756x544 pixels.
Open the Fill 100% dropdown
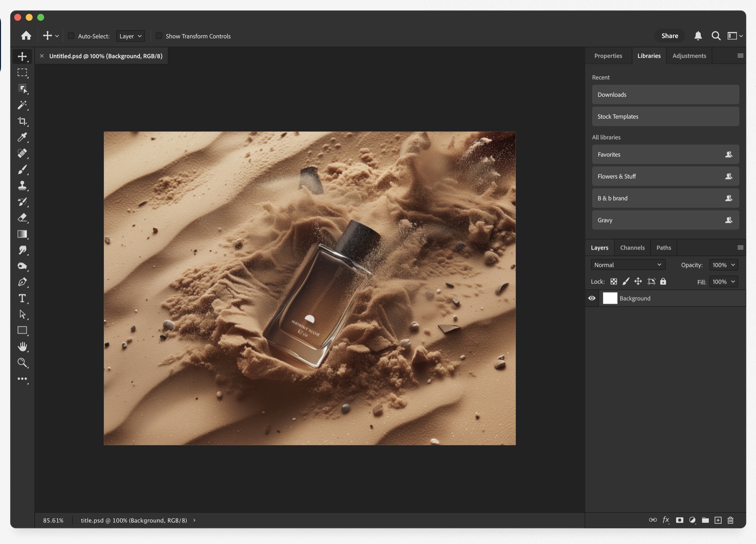click(x=723, y=281)
